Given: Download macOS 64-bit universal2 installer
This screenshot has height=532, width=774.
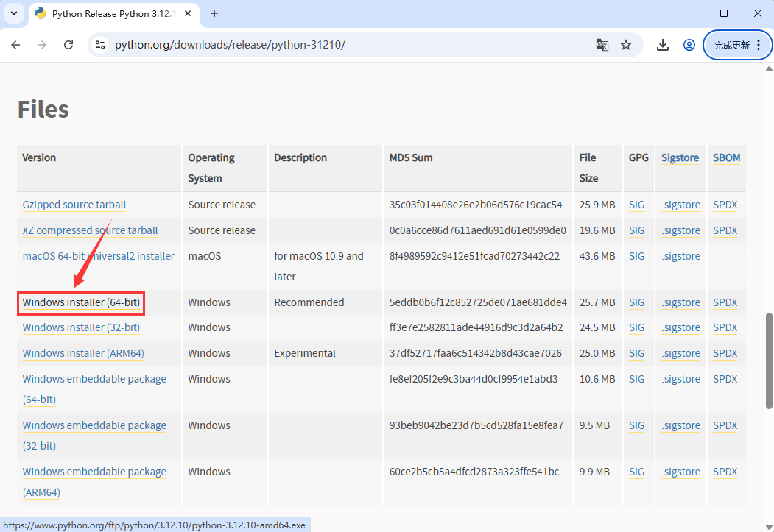Looking at the screenshot, I should [x=98, y=256].
